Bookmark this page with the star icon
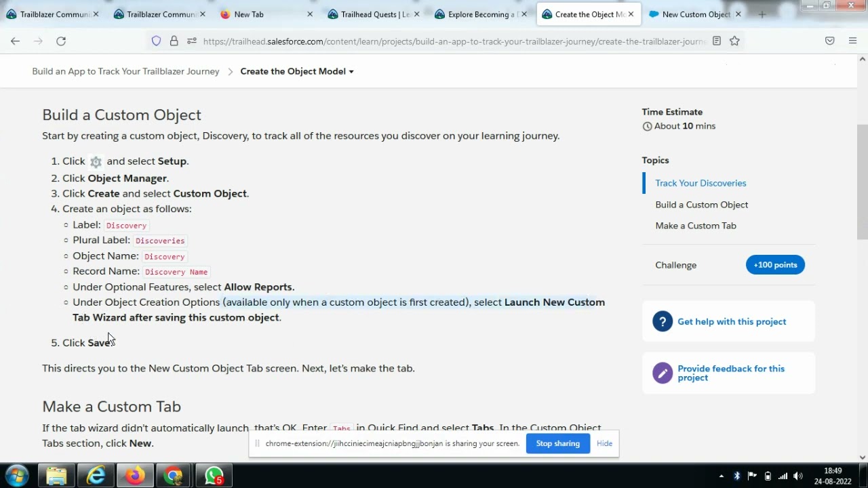Screen dimensions: 868x488 coord(734,41)
